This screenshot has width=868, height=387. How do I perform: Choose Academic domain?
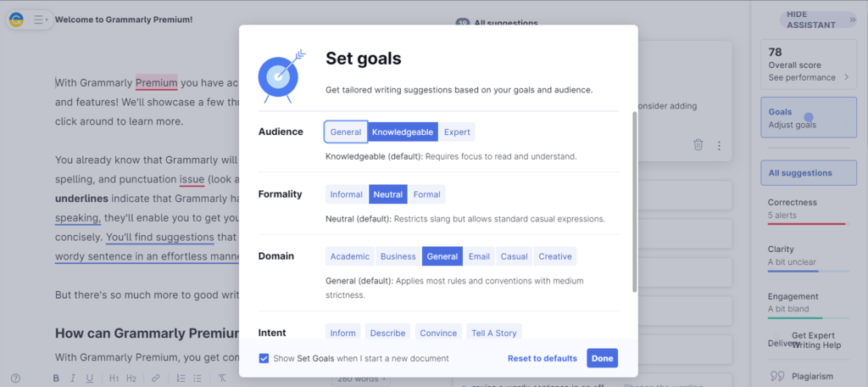tap(350, 256)
